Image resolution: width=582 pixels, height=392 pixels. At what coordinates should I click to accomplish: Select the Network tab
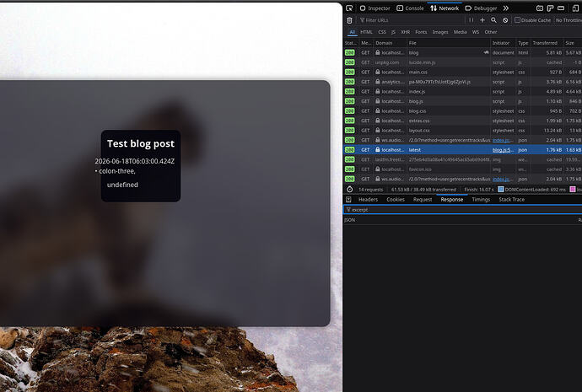tap(445, 8)
